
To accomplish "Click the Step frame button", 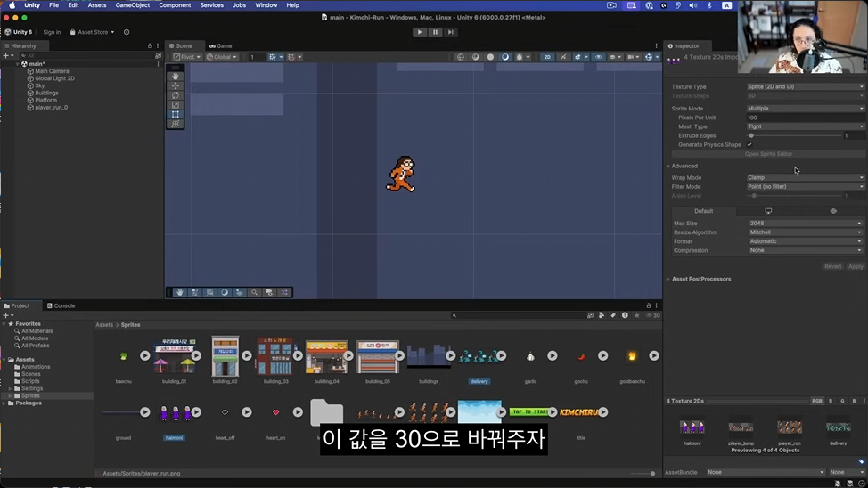I will (x=451, y=32).
